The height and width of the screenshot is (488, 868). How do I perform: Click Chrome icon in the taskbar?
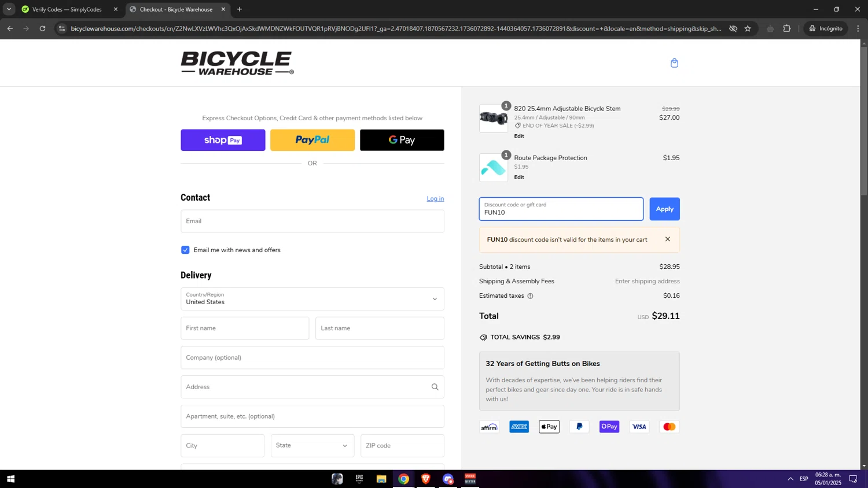pos(404,479)
